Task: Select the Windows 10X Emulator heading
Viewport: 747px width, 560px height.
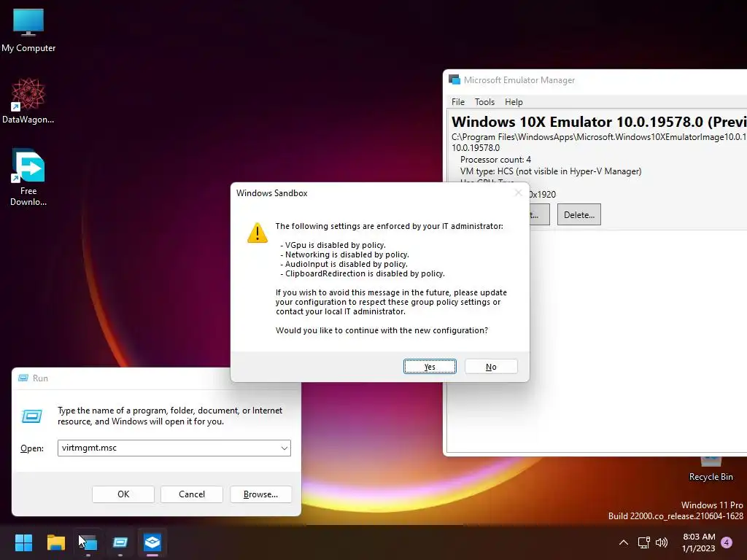Action: coord(599,122)
